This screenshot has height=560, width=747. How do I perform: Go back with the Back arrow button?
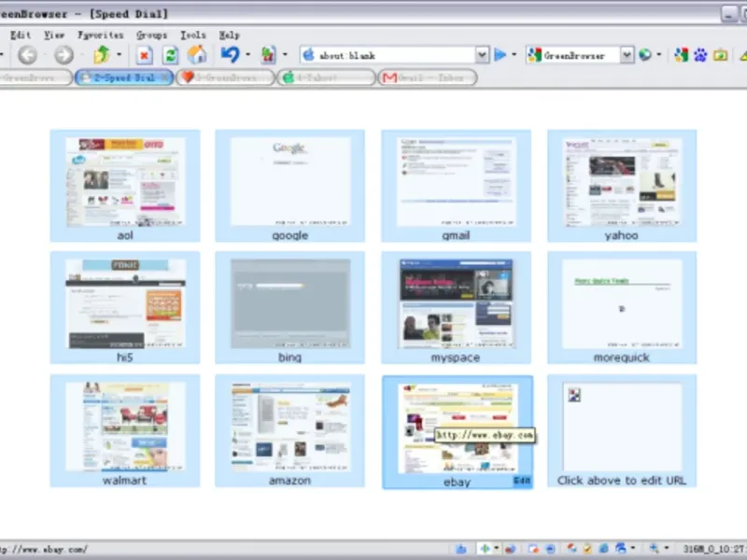tap(28, 55)
